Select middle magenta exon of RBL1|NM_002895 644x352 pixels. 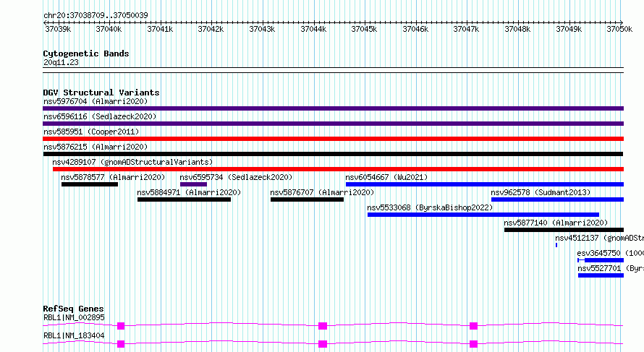click(323, 326)
